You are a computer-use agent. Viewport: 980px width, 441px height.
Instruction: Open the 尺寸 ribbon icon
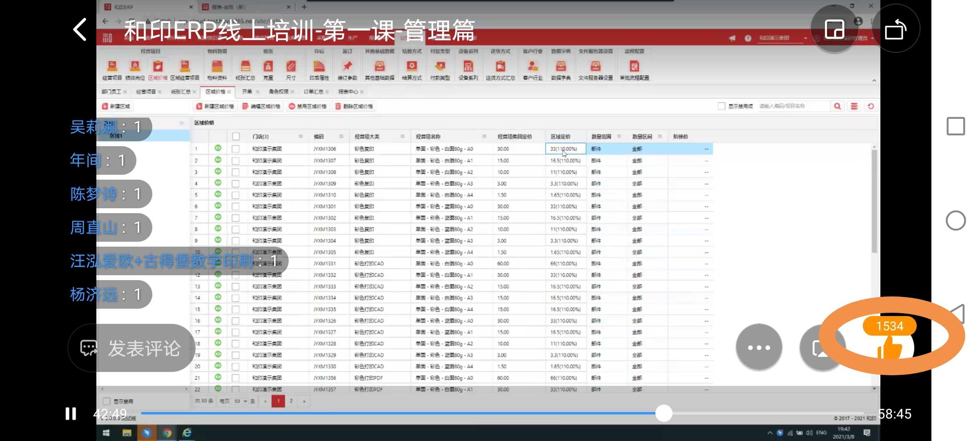[x=291, y=70]
